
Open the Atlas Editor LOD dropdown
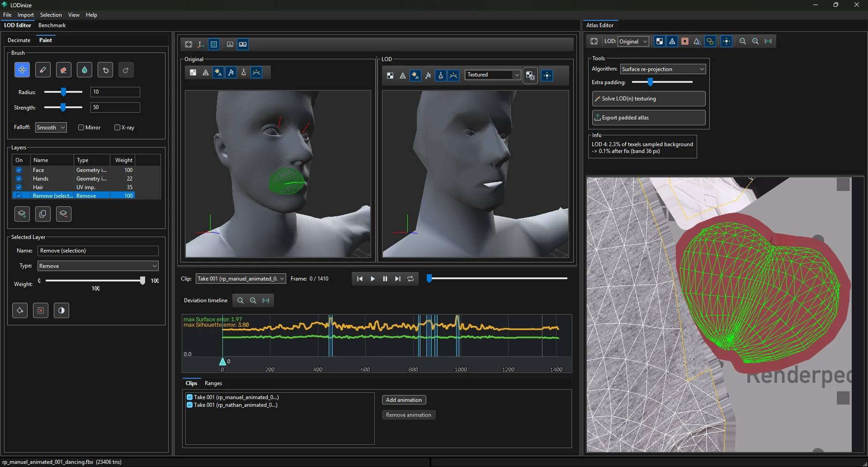click(633, 42)
